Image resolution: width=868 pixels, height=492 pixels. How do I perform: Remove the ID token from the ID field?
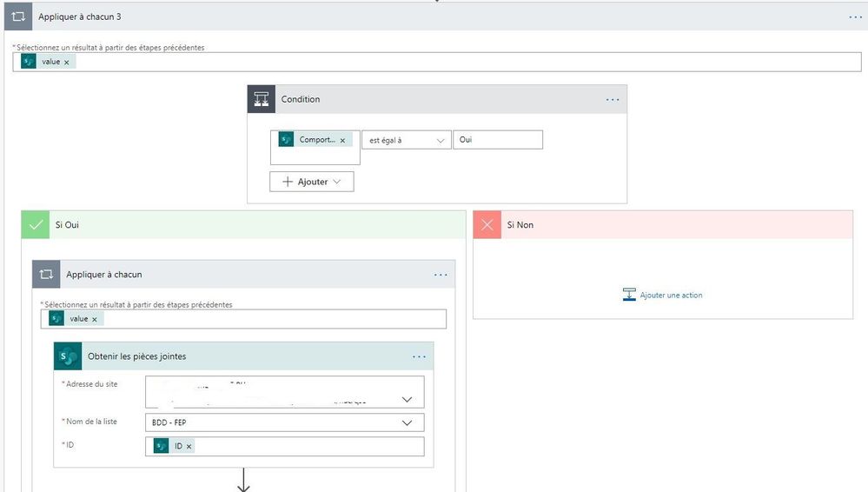pyautogui.click(x=189, y=447)
